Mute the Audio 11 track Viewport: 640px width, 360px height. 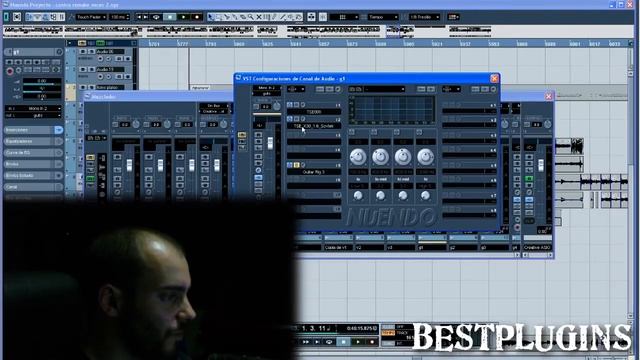click(x=83, y=69)
